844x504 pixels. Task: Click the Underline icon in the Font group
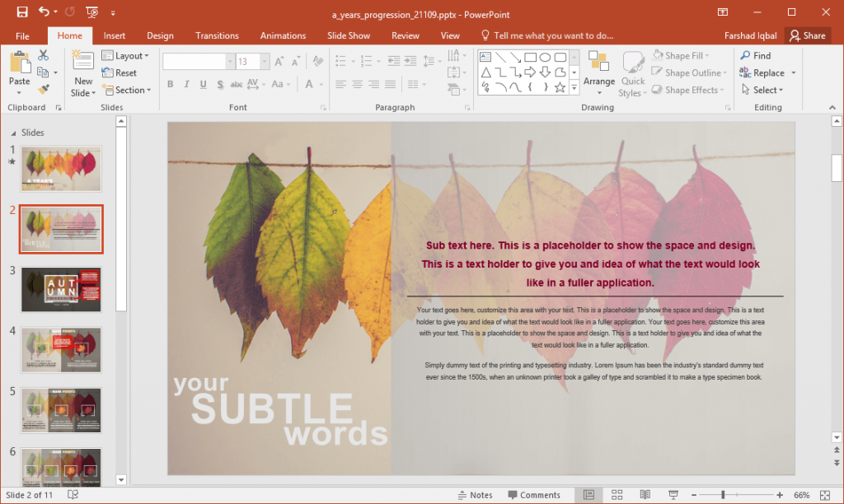click(x=201, y=84)
